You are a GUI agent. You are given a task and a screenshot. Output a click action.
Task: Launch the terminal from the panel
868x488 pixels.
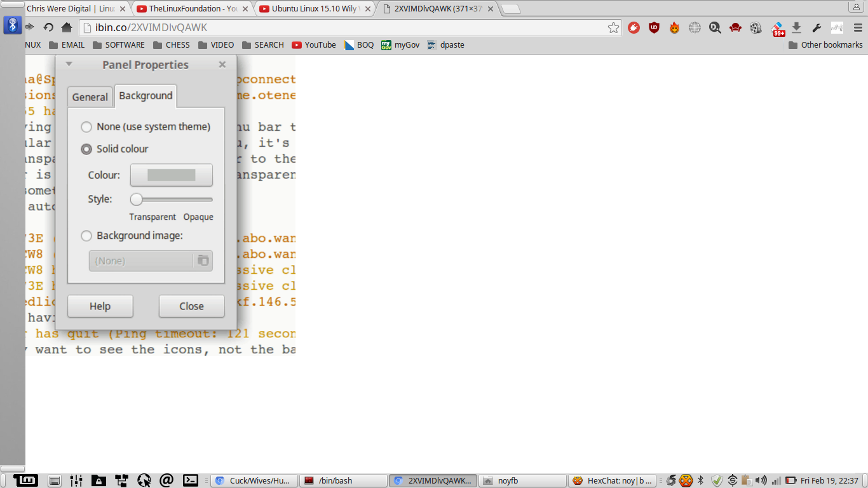click(x=190, y=480)
